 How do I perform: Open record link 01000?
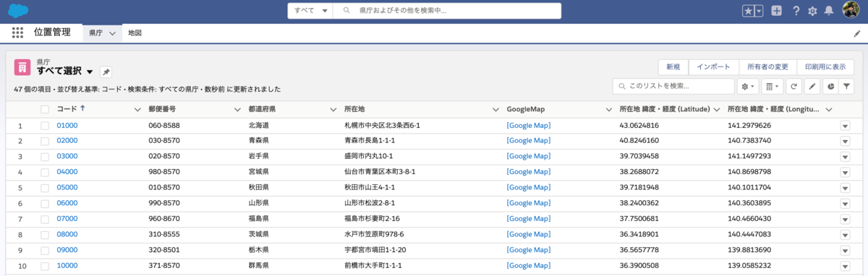click(67, 125)
